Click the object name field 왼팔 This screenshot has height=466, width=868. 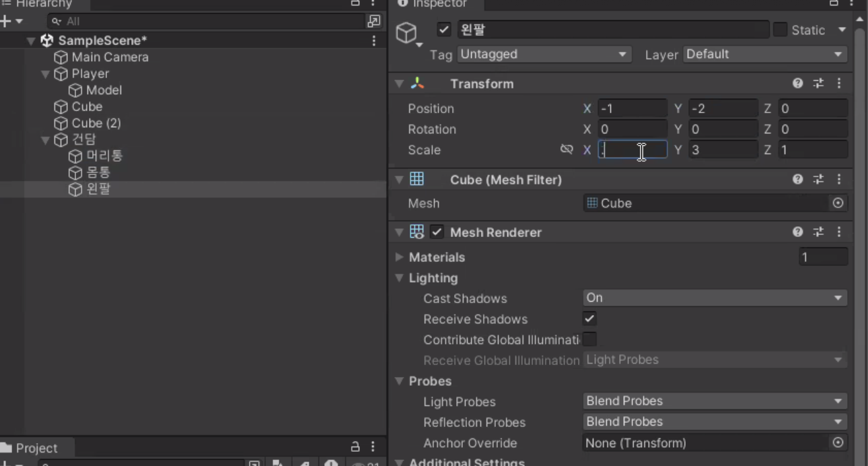click(x=613, y=30)
